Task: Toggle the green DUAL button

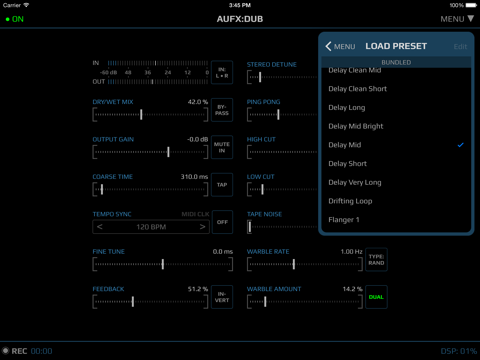Action: 376,297
